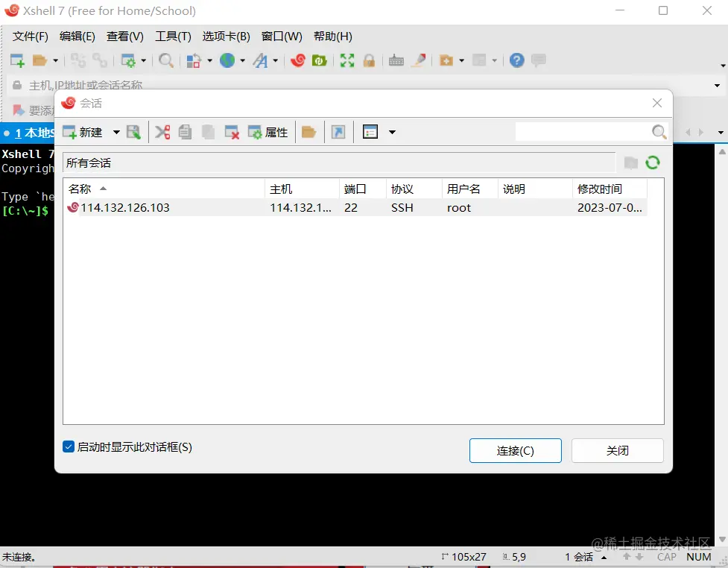This screenshot has width=728, height=568.
Task: Expand the 新建 dropdown arrow in sessions dialog
Action: (x=116, y=133)
